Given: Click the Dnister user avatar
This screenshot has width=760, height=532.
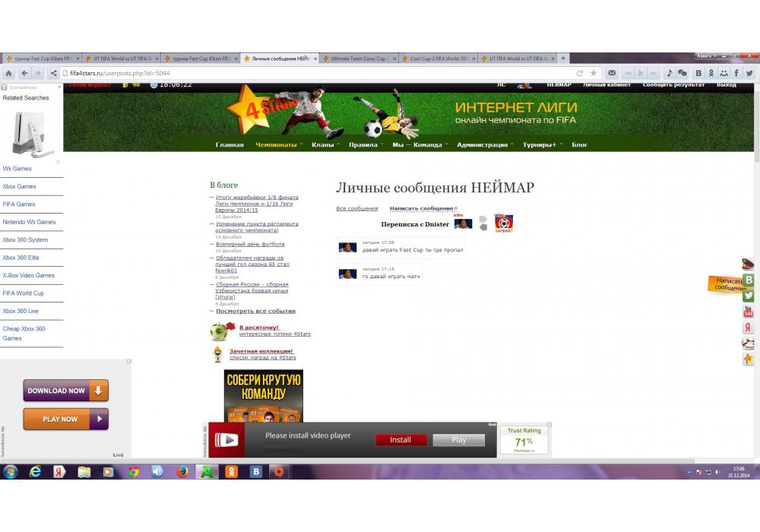Looking at the screenshot, I should (504, 223).
